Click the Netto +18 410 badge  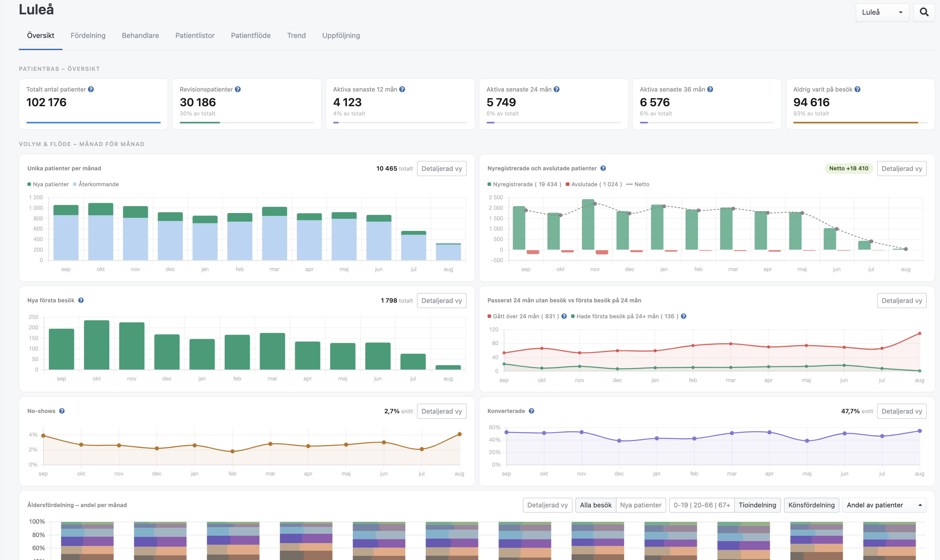point(849,168)
